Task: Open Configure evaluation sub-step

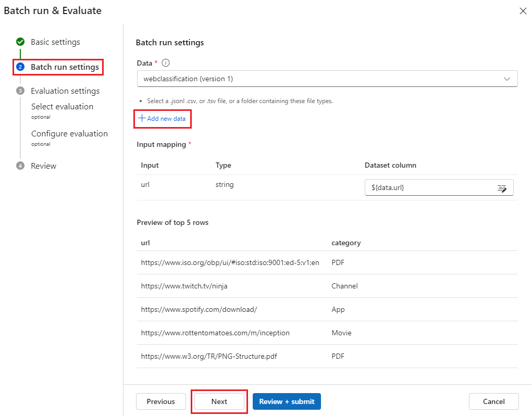Action: pos(69,134)
